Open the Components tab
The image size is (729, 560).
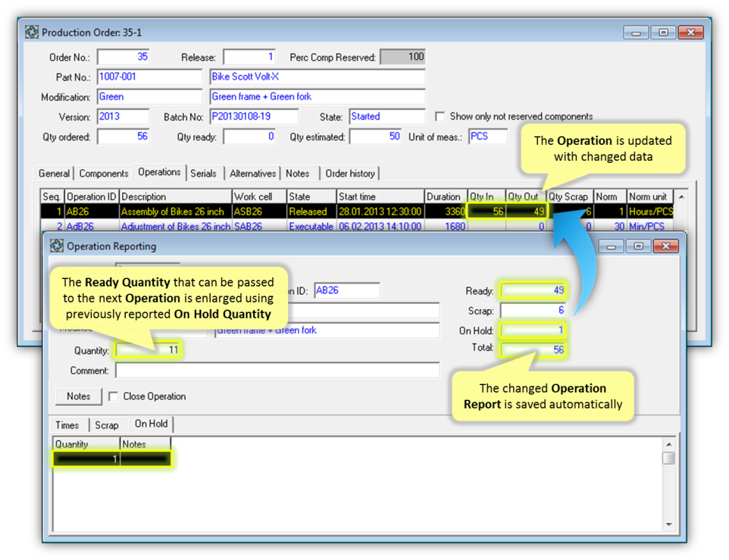pos(104,174)
